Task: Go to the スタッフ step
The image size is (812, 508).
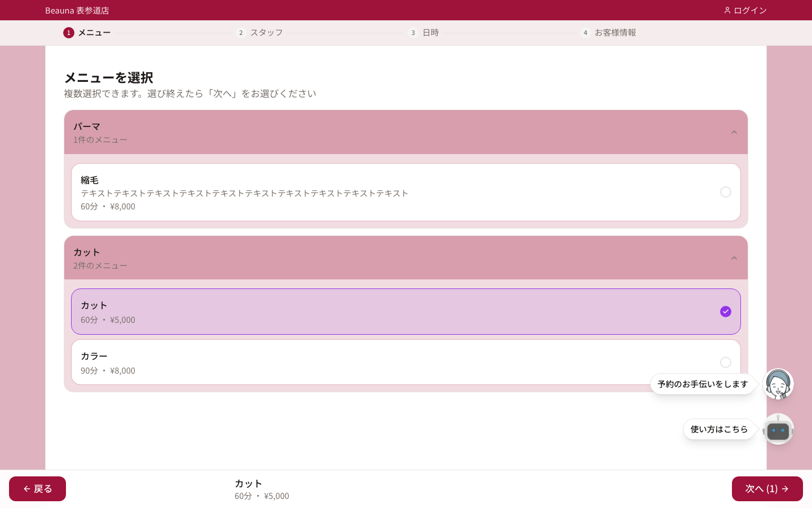Action: [x=267, y=33]
